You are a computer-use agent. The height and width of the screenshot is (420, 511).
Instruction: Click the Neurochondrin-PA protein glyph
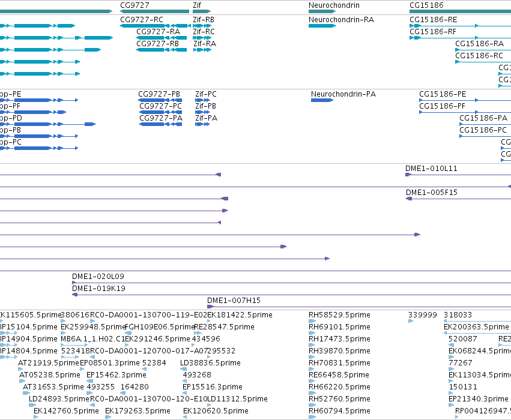coord(322,100)
